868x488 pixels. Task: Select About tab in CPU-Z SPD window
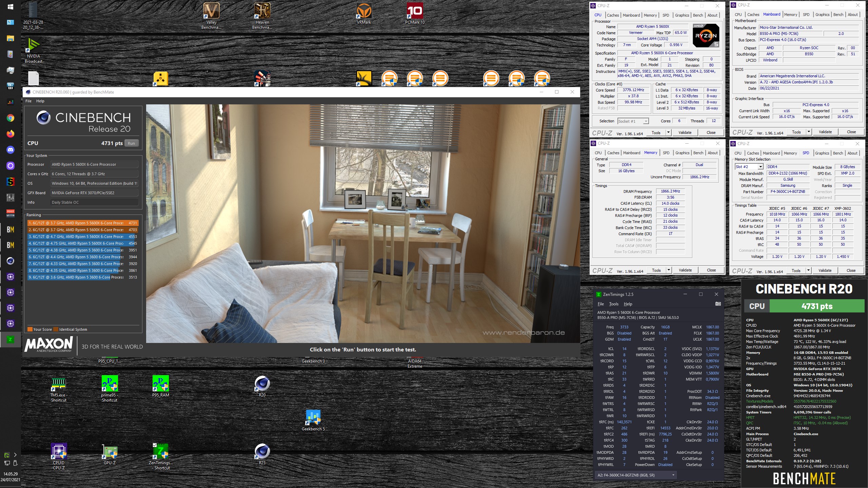(852, 153)
